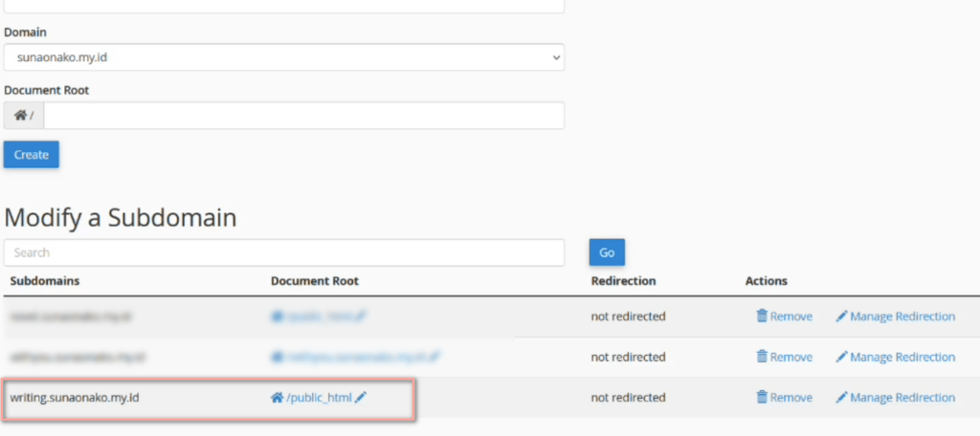Click edit pencil on second row's document root
This screenshot has width=980, height=436.
coord(434,357)
